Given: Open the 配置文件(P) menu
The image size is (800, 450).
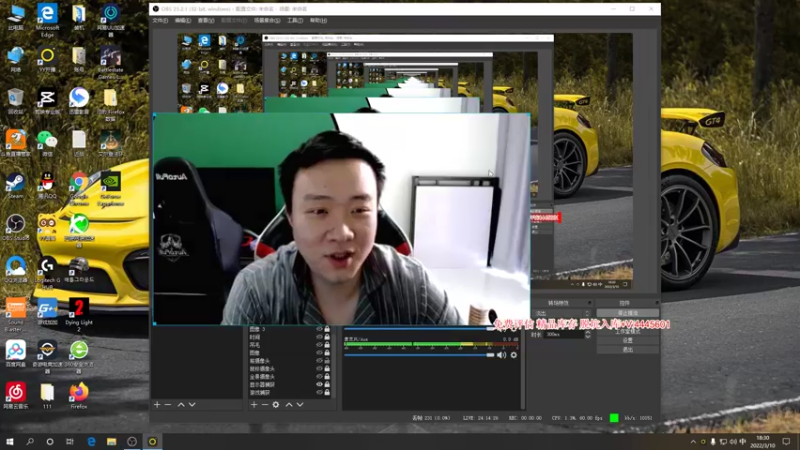Looking at the screenshot, I should click(x=234, y=20).
